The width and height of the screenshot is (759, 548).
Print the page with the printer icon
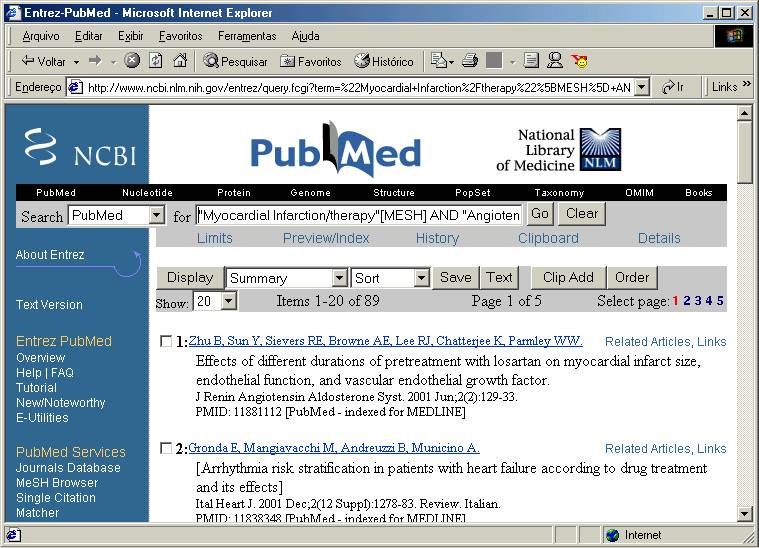coord(470,61)
